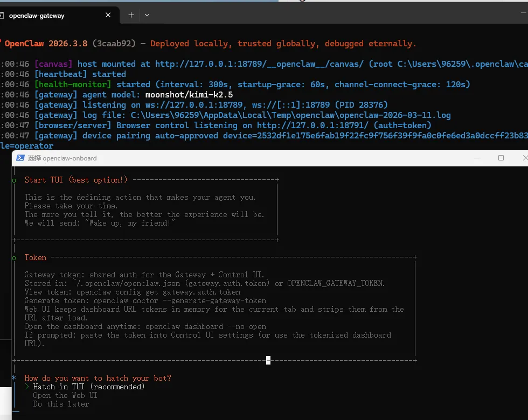Click the PowerShell icon in openclaw-onboard title bar

coord(20,158)
